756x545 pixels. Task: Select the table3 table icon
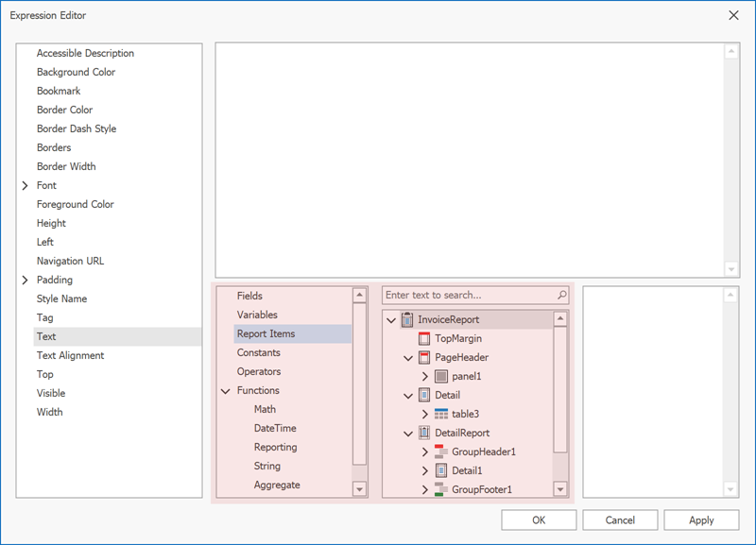441,414
